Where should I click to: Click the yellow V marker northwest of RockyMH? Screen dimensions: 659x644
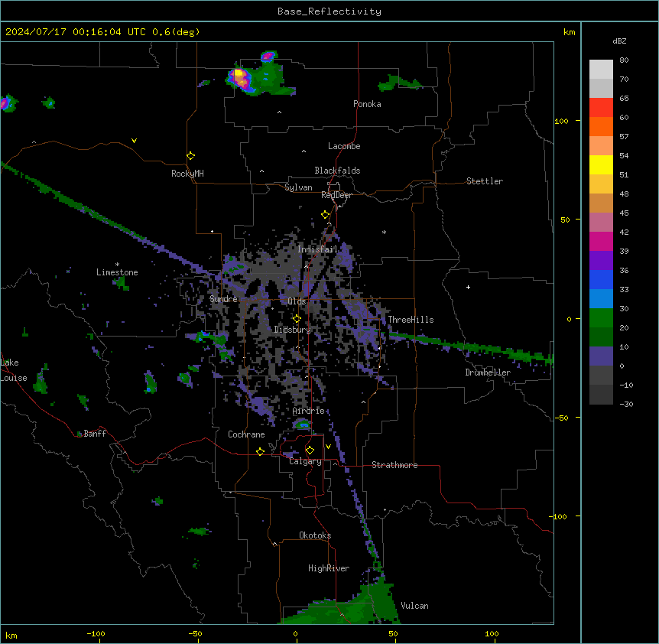134,141
